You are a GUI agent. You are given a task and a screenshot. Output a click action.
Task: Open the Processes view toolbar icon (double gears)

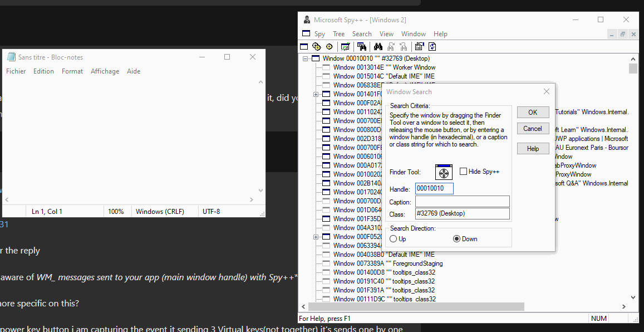pos(316,46)
